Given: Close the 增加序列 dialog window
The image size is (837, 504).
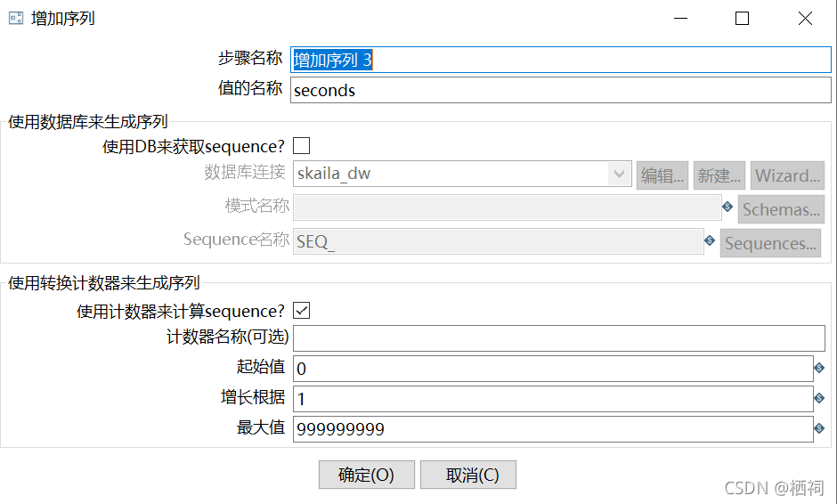Looking at the screenshot, I should coord(805,18).
